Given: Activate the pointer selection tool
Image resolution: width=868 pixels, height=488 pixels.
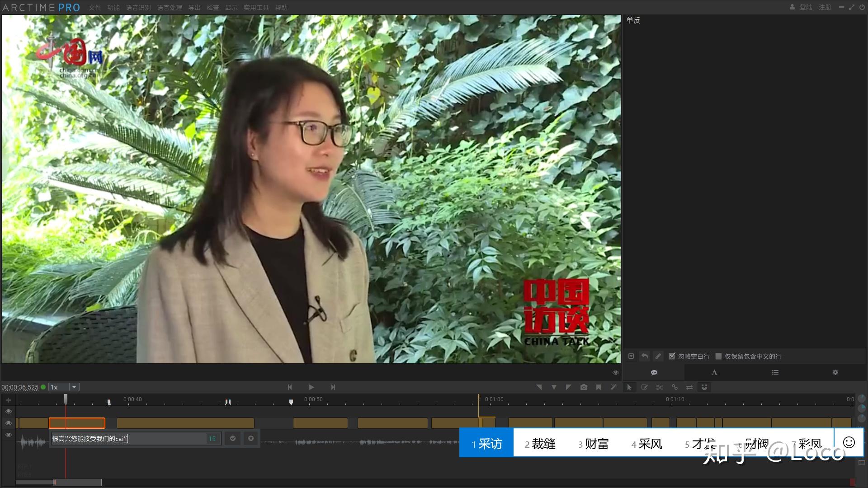Looking at the screenshot, I should (629, 387).
